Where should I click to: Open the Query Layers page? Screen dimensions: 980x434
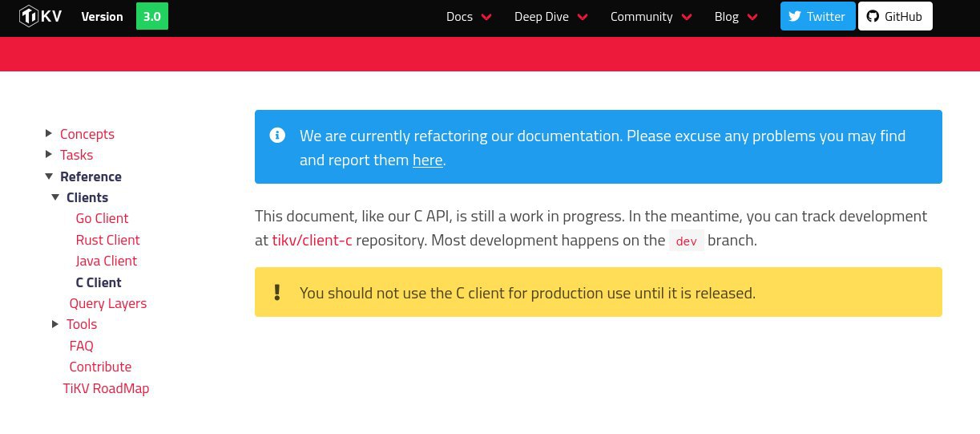(x=108, y=303)
